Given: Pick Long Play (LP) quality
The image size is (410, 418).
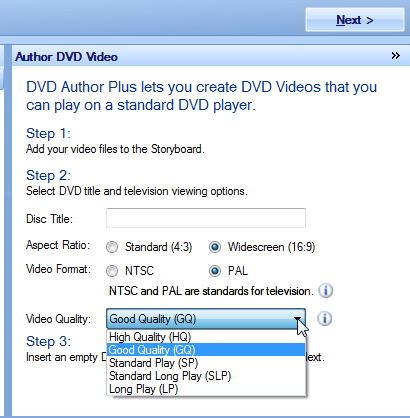Looking at the screenshot, I should [206, 389].
